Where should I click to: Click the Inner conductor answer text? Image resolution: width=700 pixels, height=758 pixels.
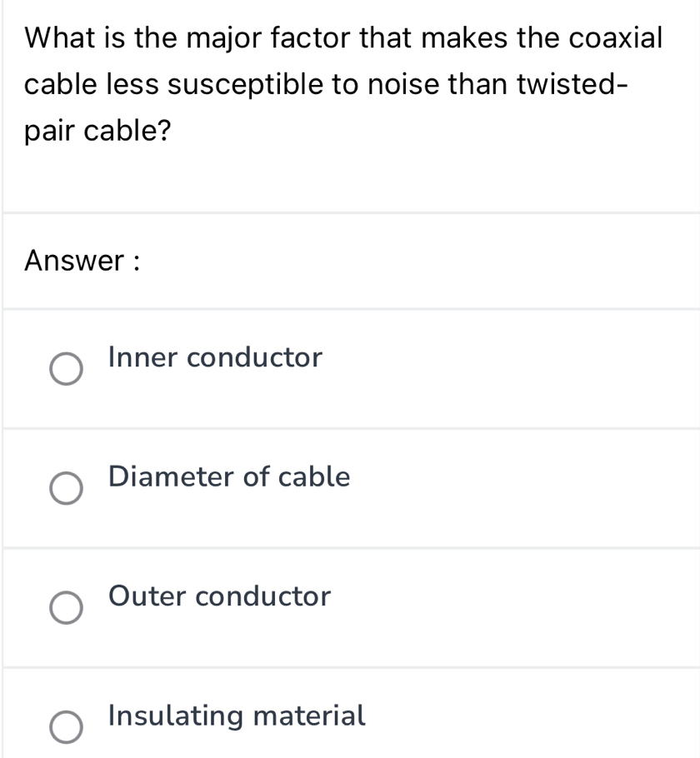214,357
